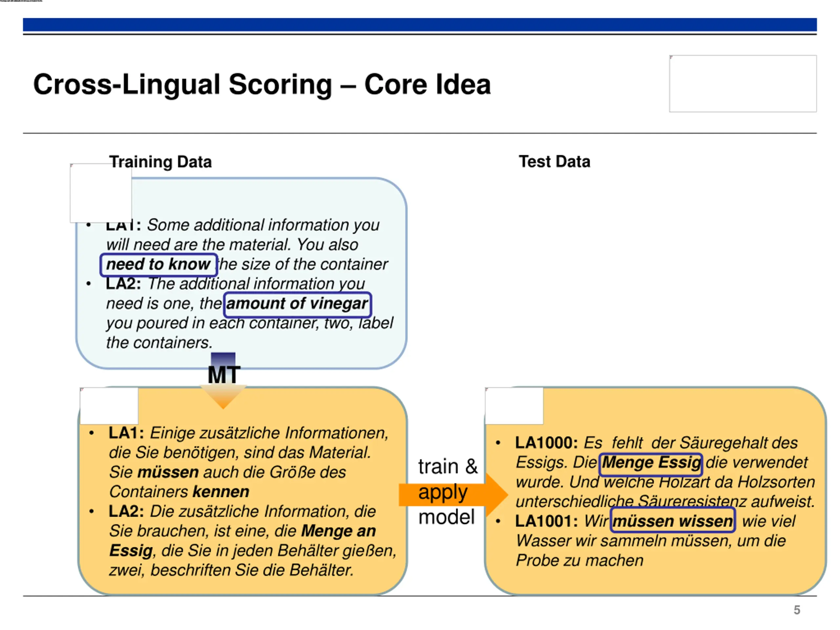Select the 'Test Data' heading
The height and width of the screenshot is (630, 840).
pos(555,161)
